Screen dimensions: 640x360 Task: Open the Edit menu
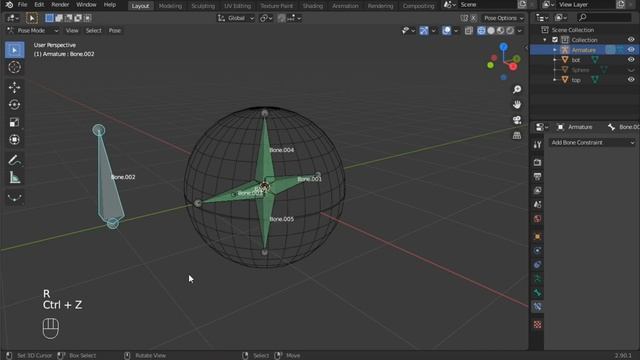coord(39,5)
